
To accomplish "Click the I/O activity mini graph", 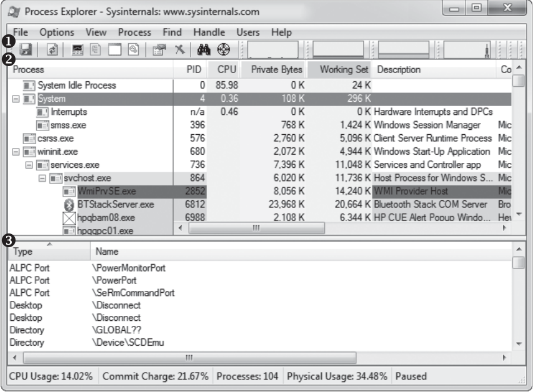I will pos(469,49).
